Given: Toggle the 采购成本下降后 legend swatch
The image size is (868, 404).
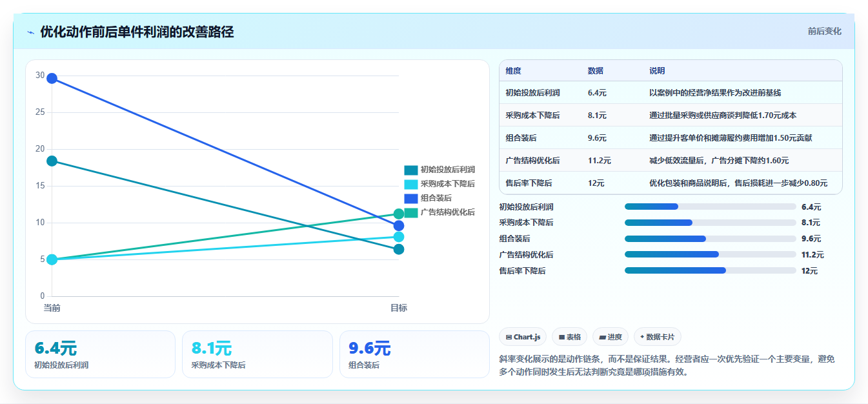Looking at the screenshot, I should coord(411,184).
